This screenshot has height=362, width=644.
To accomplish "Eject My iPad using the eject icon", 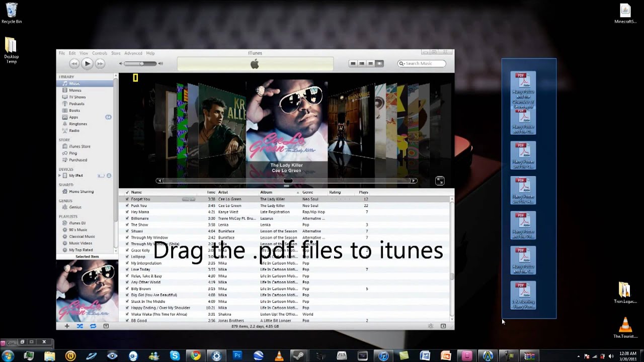I will [x=109, y=175].
